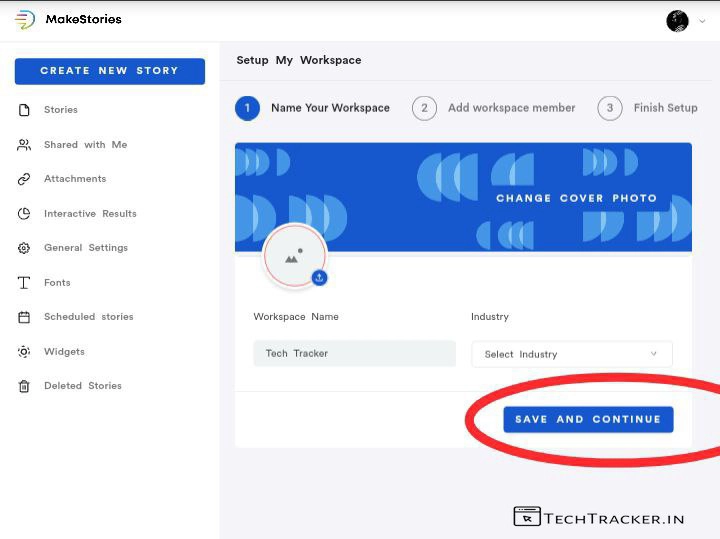720x539 pixels.
Task: Click the Widgets icon in sidebar
Action: pos(24,352)
